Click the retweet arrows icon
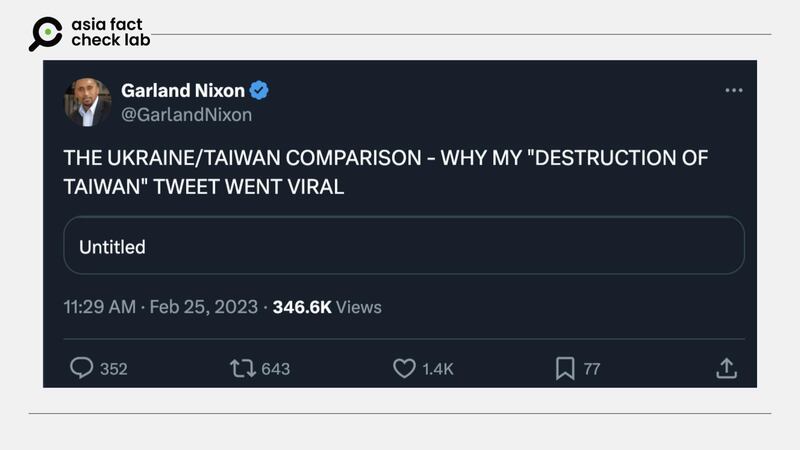This screenshot has height=450, width=800. point(242,368)
